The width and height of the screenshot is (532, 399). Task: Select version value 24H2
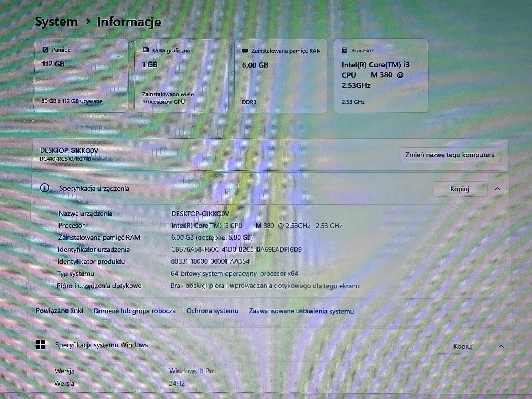[177, 383]
